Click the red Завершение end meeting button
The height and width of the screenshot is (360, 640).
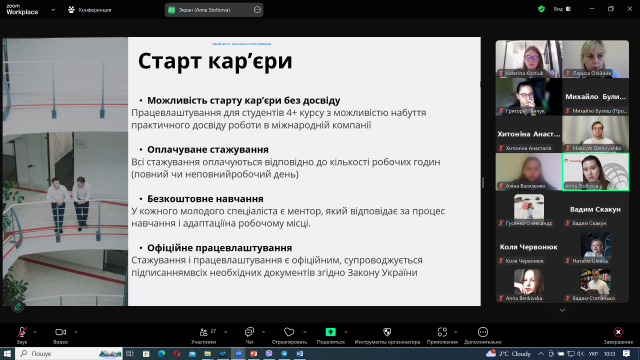point(618,335)
